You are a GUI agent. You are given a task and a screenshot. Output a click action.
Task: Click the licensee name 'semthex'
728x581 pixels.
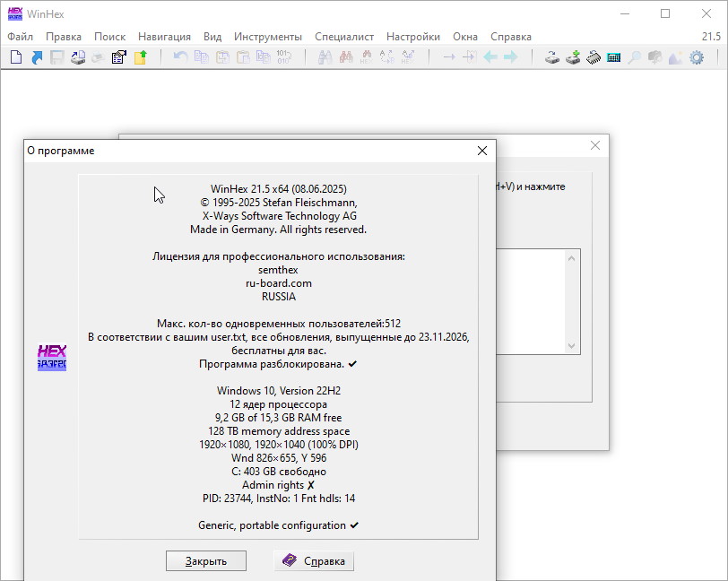(x=278, y=270)
